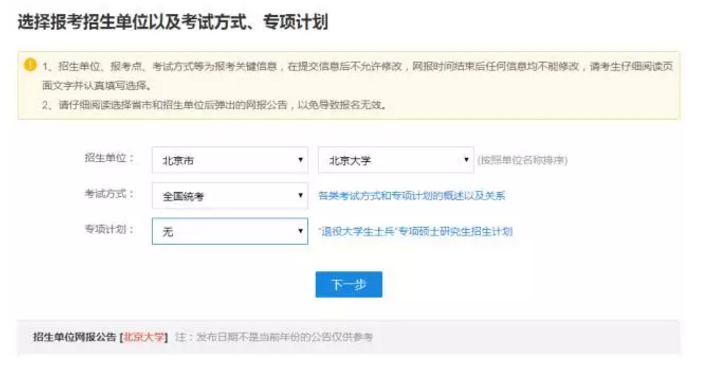The height and width of the screenshot is (365, 712).
Task: Open the 北京市 province dropdown
Action: (x=230, y=160)
